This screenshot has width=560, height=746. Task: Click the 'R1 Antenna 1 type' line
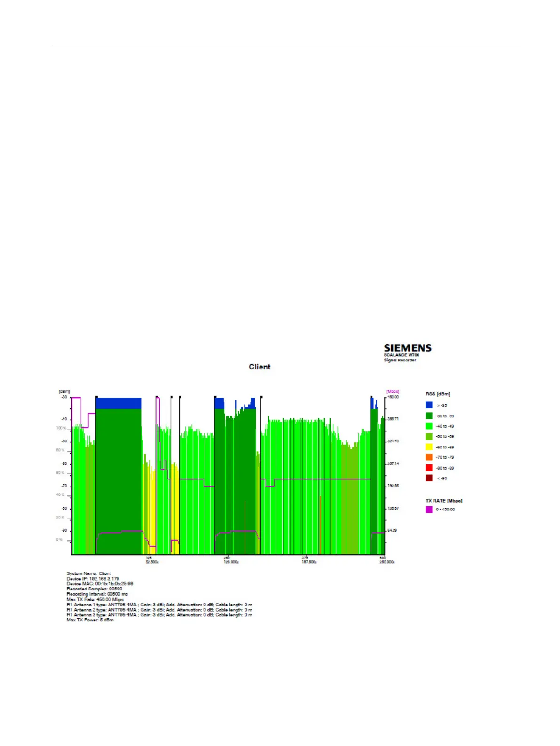click(159, 605)
